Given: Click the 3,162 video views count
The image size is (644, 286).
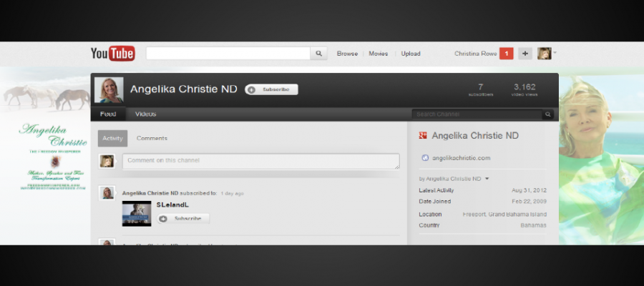Looking at the screenshot, I should 525,89.
